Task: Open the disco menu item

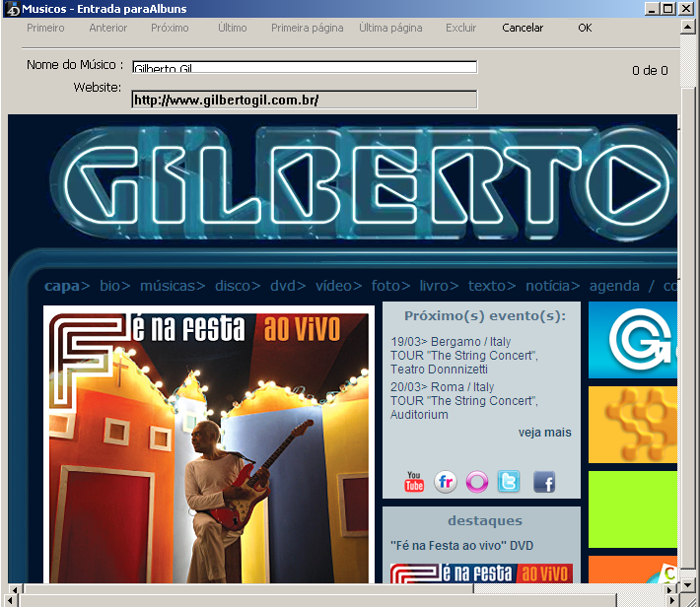Action: (x=238, y=286)
